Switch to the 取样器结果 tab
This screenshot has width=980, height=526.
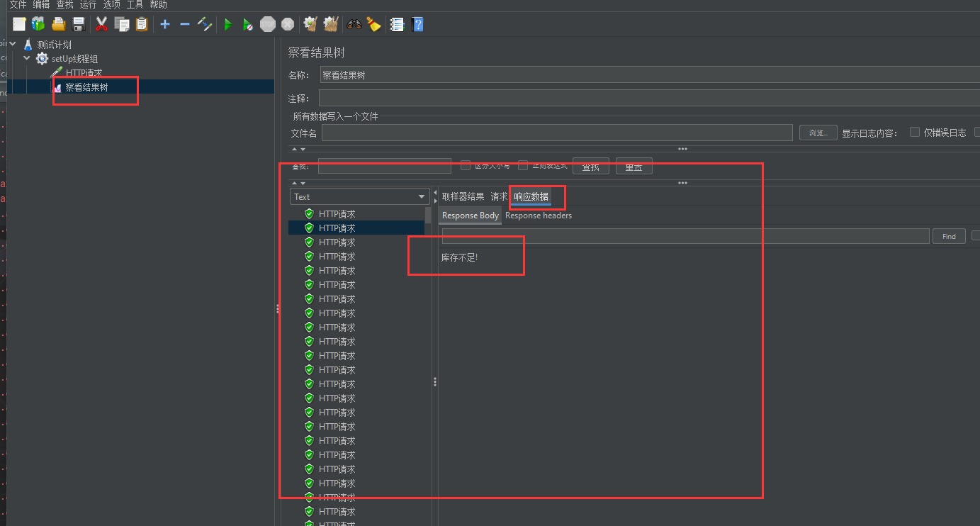[x=463, y=196]
